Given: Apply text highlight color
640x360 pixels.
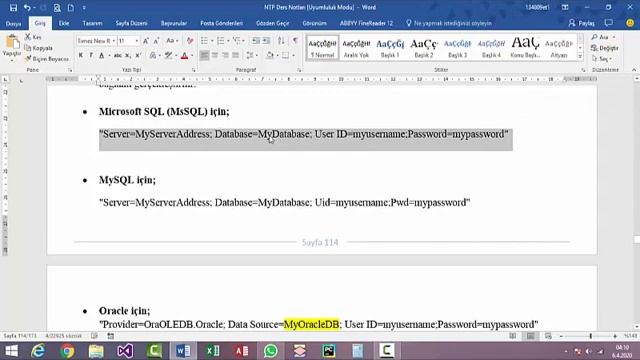Looking at the screenshot, I should point(168,55).
